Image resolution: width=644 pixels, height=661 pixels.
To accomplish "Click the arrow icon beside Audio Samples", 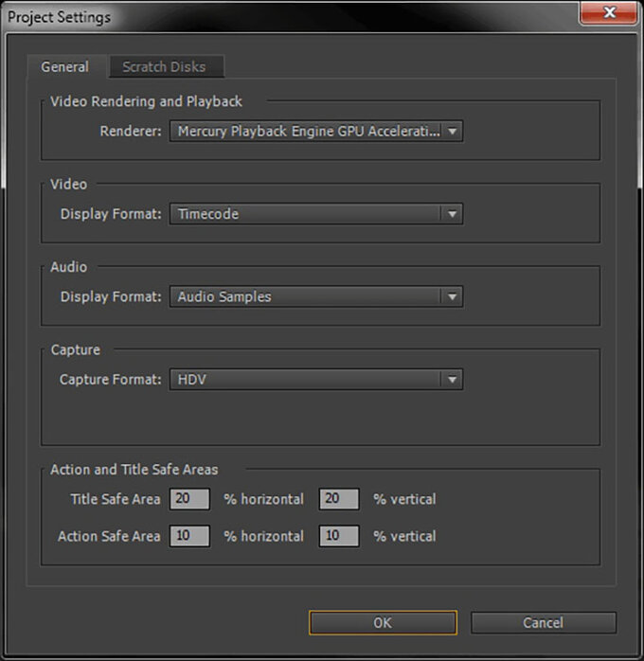I will (x=453, y=297).
